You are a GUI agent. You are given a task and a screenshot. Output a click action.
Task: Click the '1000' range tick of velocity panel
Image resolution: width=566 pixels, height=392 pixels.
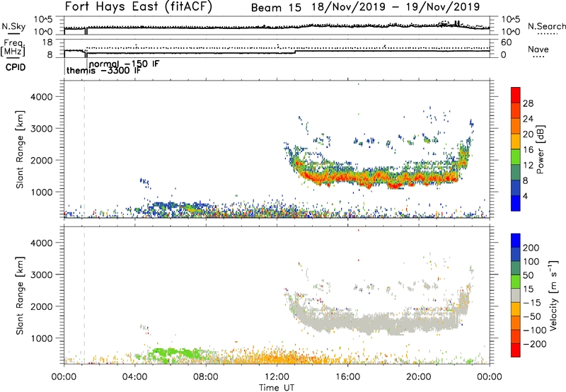[42, 338]
